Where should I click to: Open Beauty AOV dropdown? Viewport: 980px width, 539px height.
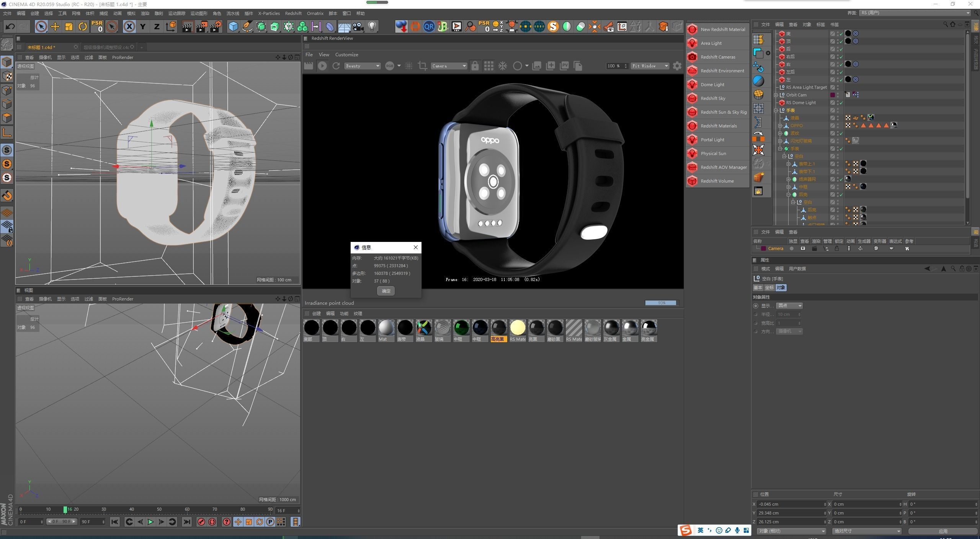(362, 66)
